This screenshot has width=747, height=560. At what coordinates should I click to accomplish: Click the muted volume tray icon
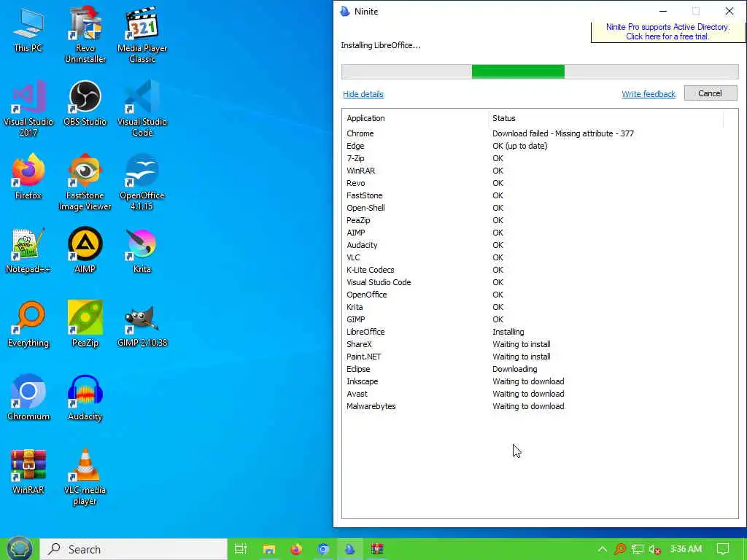654,549
